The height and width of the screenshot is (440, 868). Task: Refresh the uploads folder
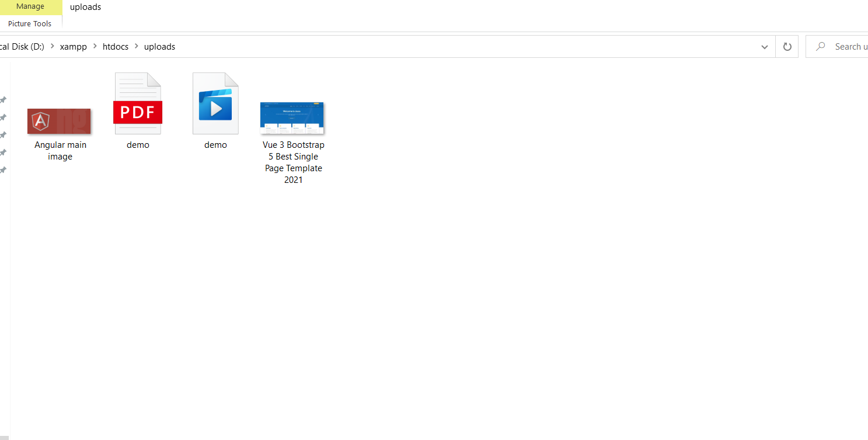[x=787, y=47]
